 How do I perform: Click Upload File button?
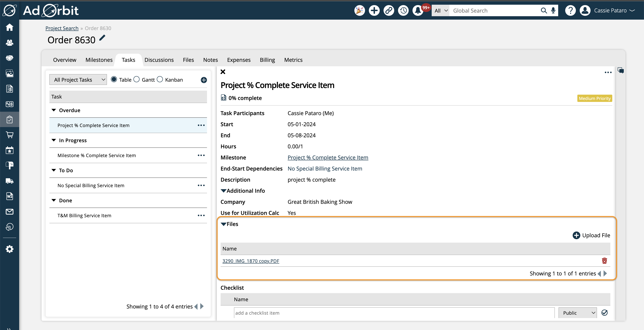coord(591,235)
